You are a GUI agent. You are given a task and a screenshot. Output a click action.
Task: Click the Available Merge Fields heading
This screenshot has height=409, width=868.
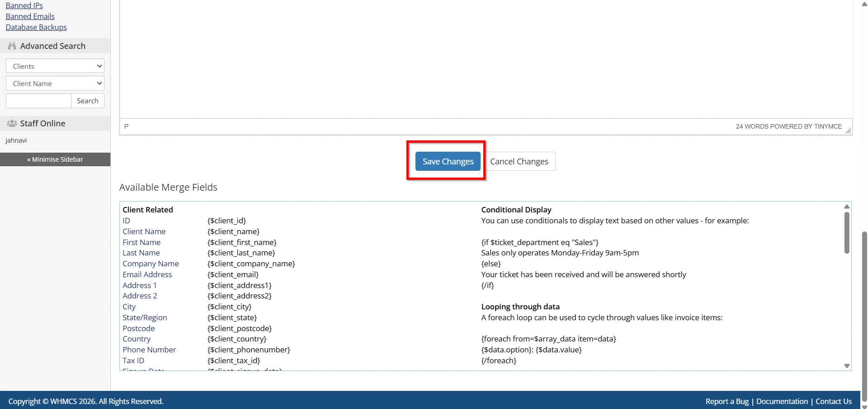pos(168,188)
